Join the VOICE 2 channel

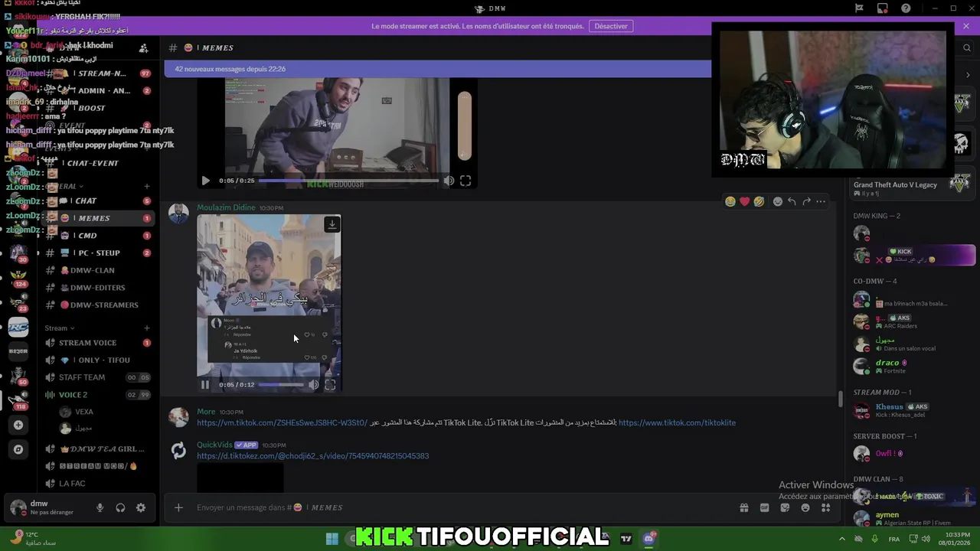point(98,395)
